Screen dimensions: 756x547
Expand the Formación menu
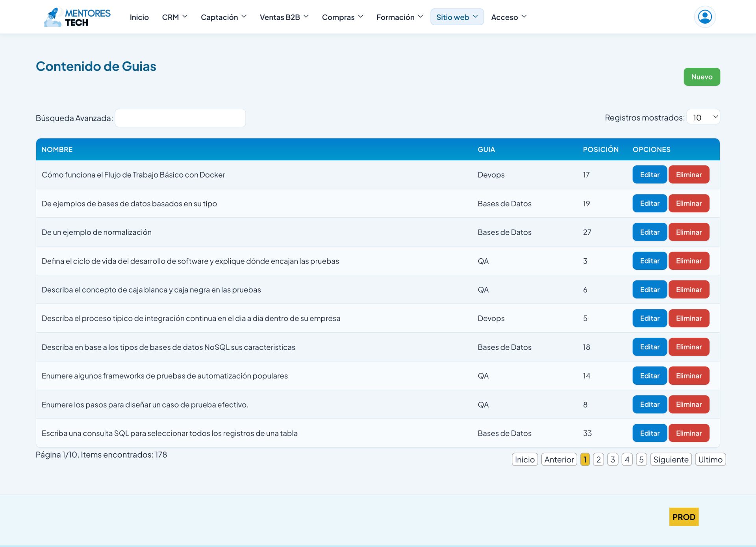click(399, 17)
